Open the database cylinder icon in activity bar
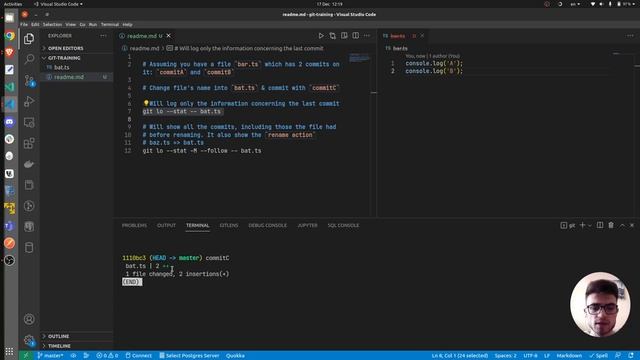The height and width of the screenshot is (360, 640). pyautogui.click(x=29, y=247)
